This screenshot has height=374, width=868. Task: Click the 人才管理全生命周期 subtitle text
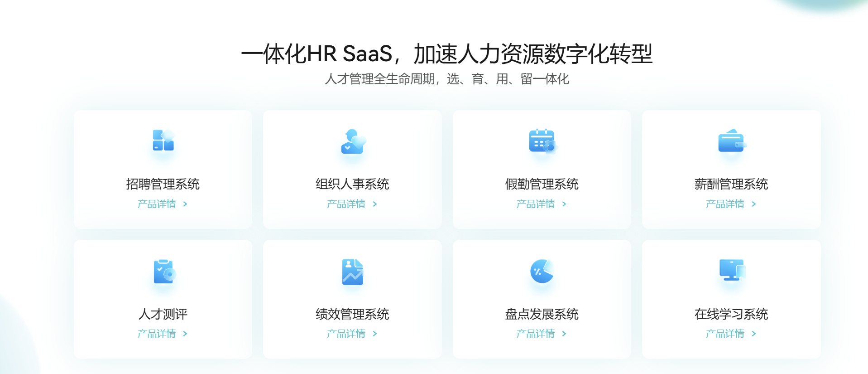[x=447, y=79]
